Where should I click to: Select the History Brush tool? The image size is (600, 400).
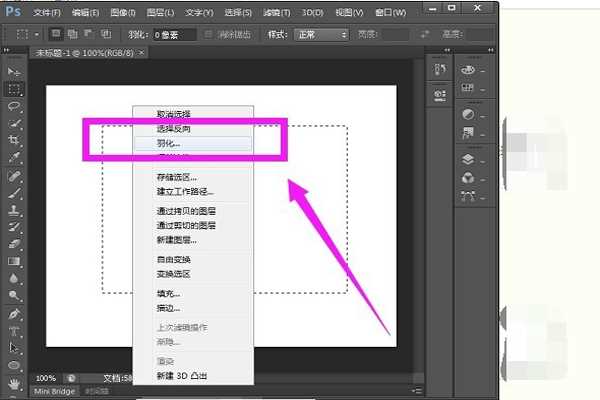(14, 227)
